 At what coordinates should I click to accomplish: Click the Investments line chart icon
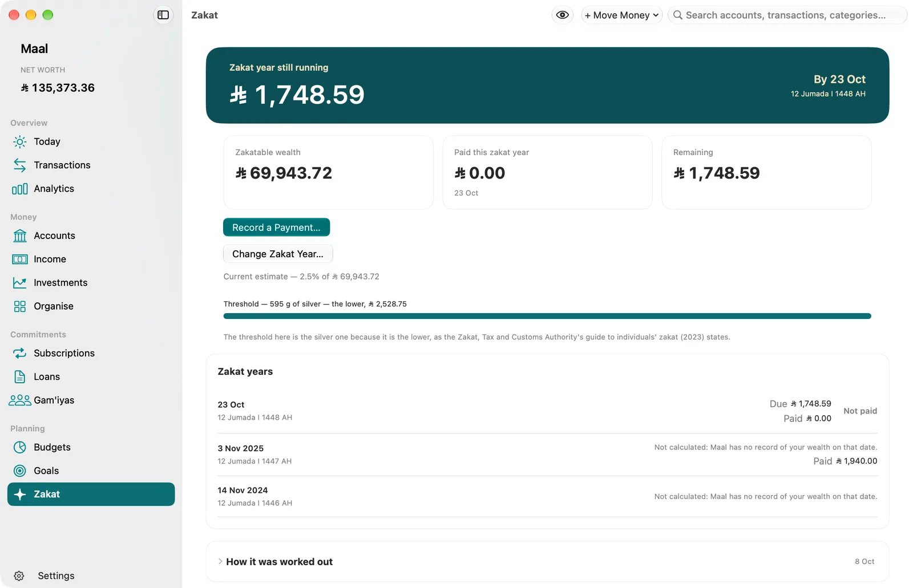click(20, 283)
